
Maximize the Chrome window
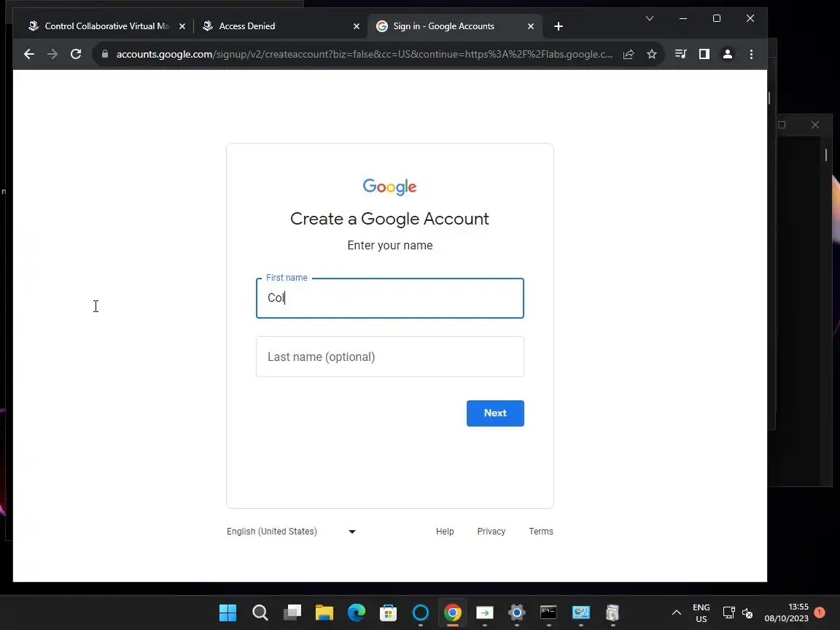717,18
